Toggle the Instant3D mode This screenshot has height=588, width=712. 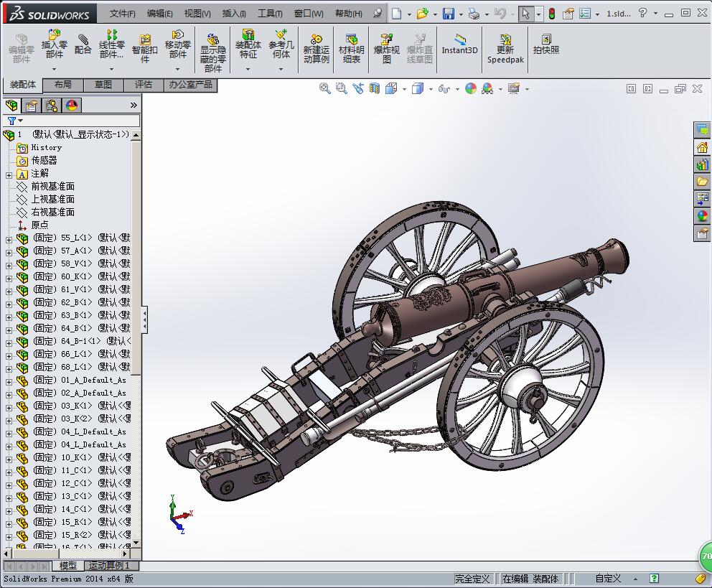tap(459, 45)
